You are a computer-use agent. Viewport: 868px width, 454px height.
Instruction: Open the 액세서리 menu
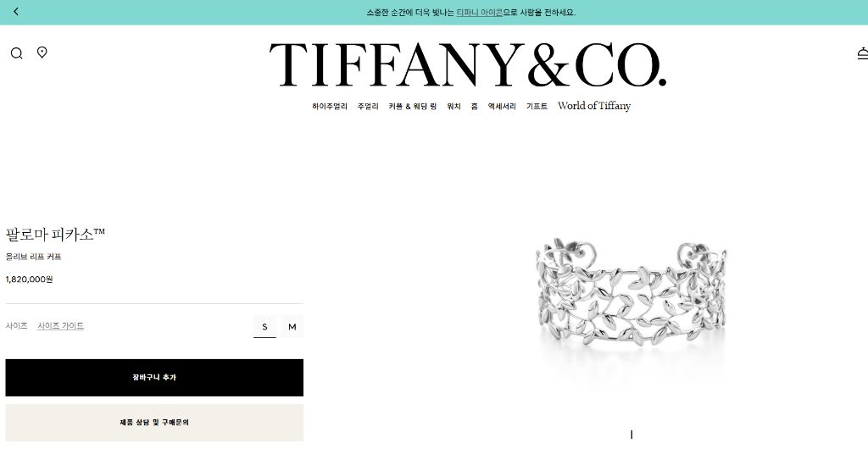tap(502, 106)
